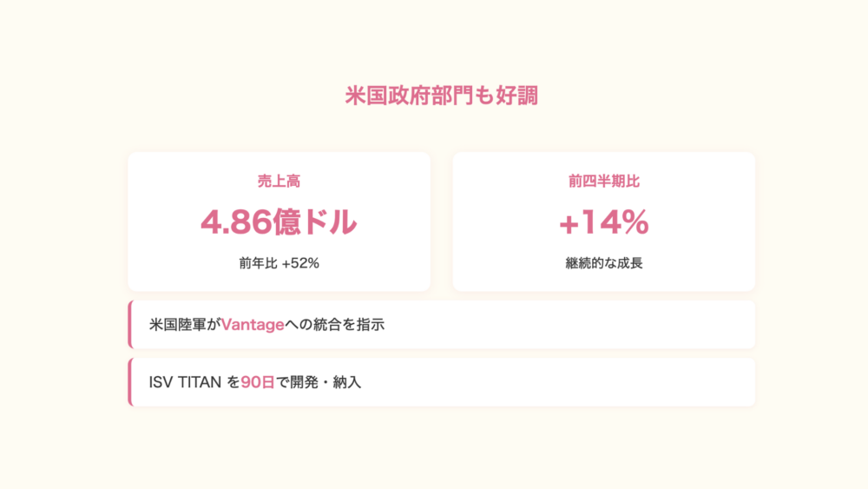Click the 継続的な成長 caption

point(603,262)
